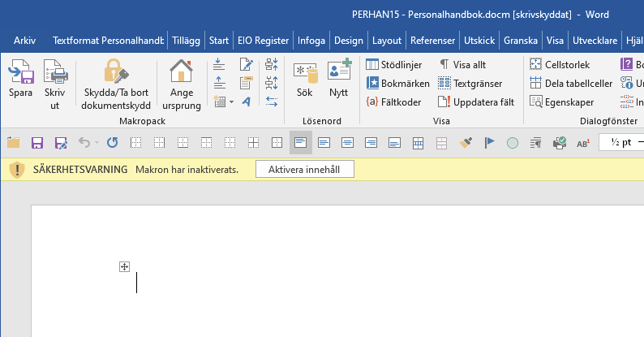The image size is (644, 337).
Task: Click the blue flag icon
Action: point(489,143)
